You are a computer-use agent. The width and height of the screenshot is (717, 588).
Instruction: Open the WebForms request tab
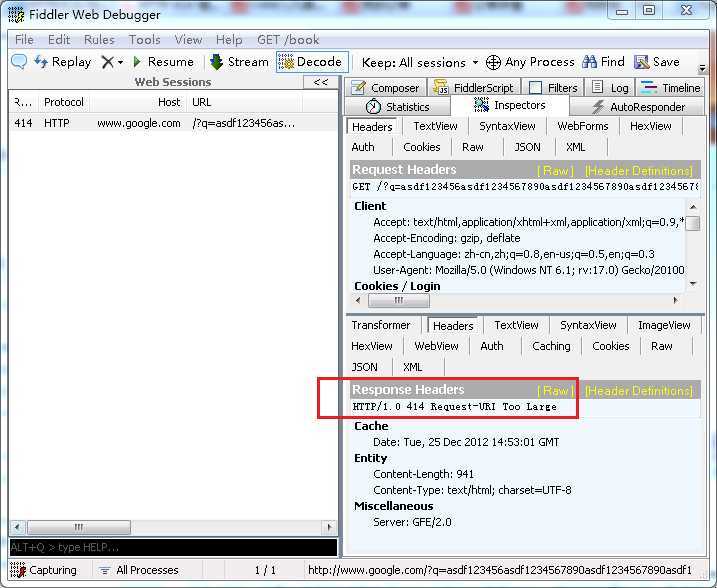[x=583, y=126]
